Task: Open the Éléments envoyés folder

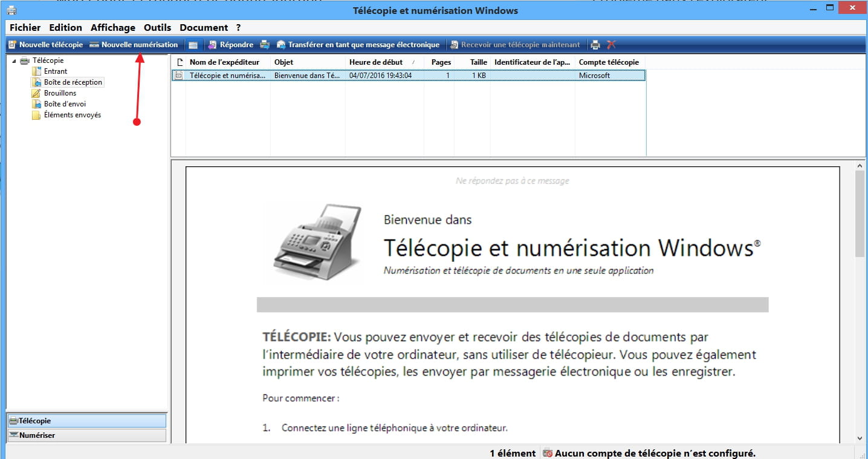Action: click(73, 115)
